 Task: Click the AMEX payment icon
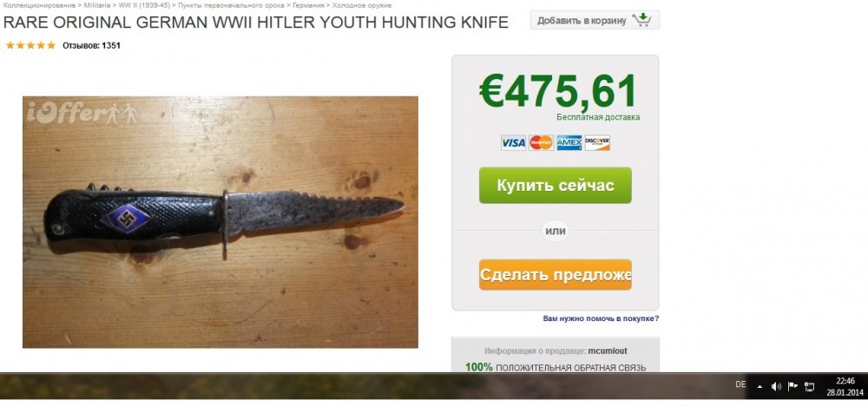coord(569,143)
